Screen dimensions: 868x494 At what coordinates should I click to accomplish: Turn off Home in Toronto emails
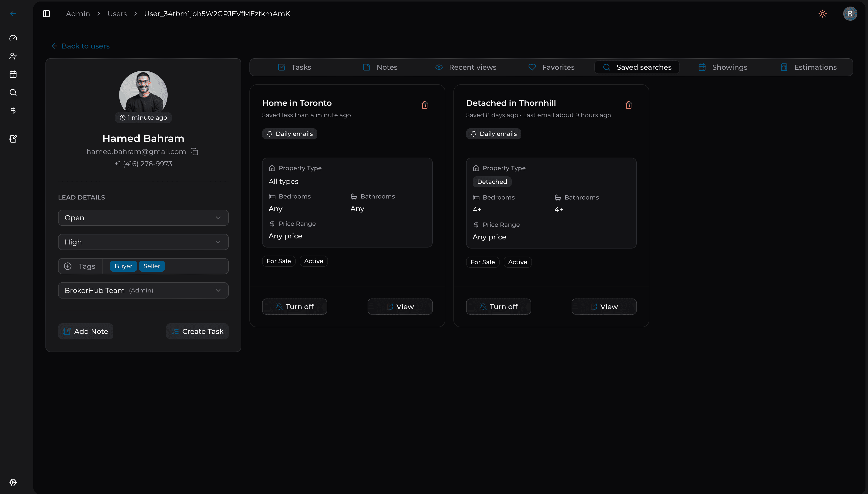(294, 306)
